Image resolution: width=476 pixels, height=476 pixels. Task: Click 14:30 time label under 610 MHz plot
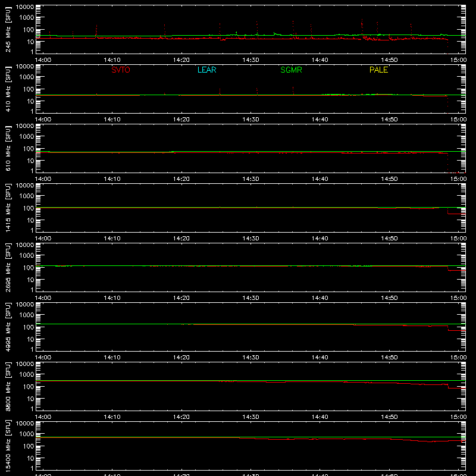[250, 179]
